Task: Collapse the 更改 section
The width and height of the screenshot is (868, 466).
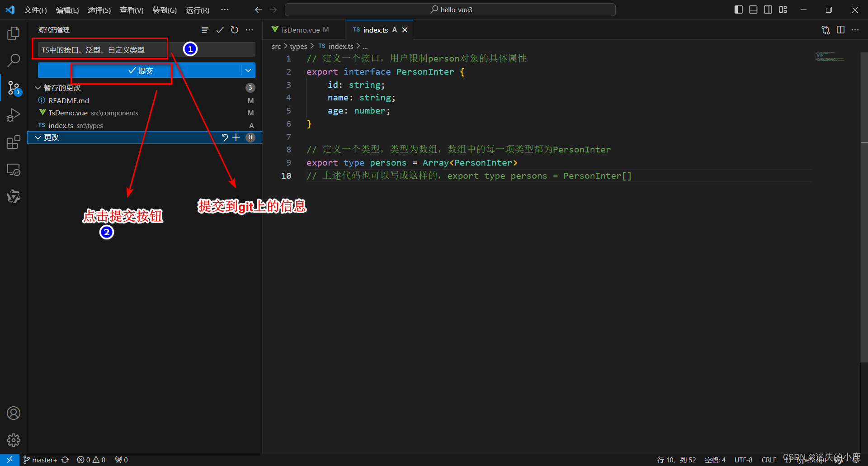Action: click(x=38, y=138)
